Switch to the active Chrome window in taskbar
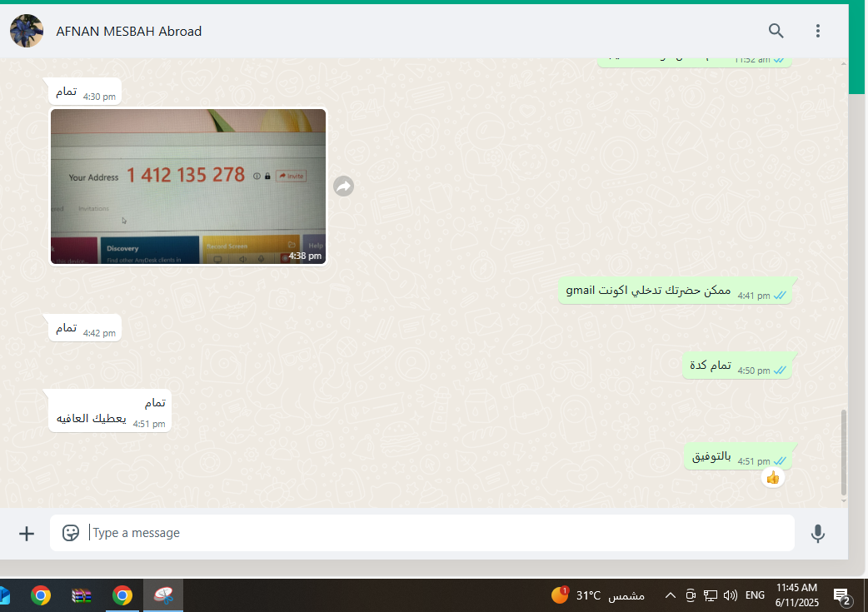Viewport: 868px width, 612px height. tap(122, 595)
